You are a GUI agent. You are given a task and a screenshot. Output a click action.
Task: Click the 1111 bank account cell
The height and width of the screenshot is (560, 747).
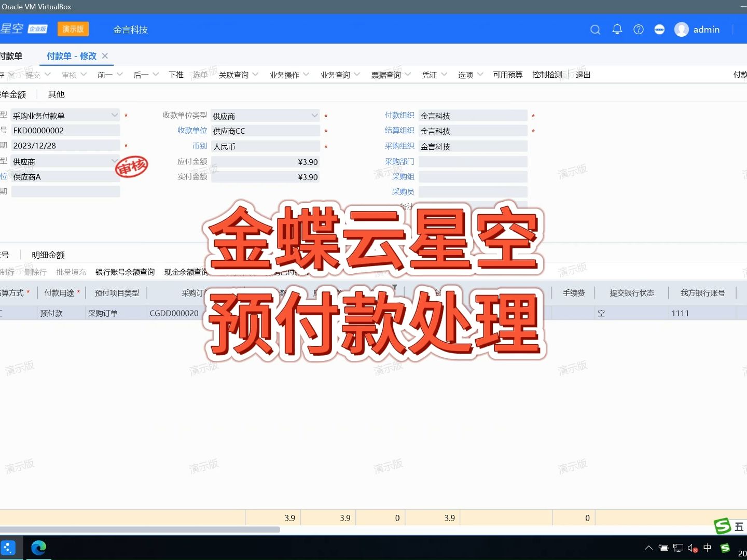pyautogui.click(x=702, y=313)
